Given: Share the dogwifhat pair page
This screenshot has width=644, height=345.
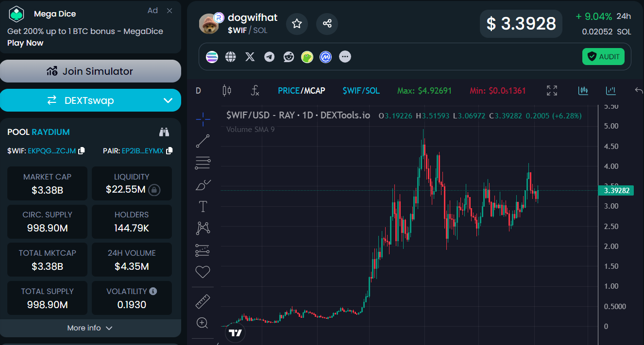Looking at the screenshot, I should tap(327, 23).
